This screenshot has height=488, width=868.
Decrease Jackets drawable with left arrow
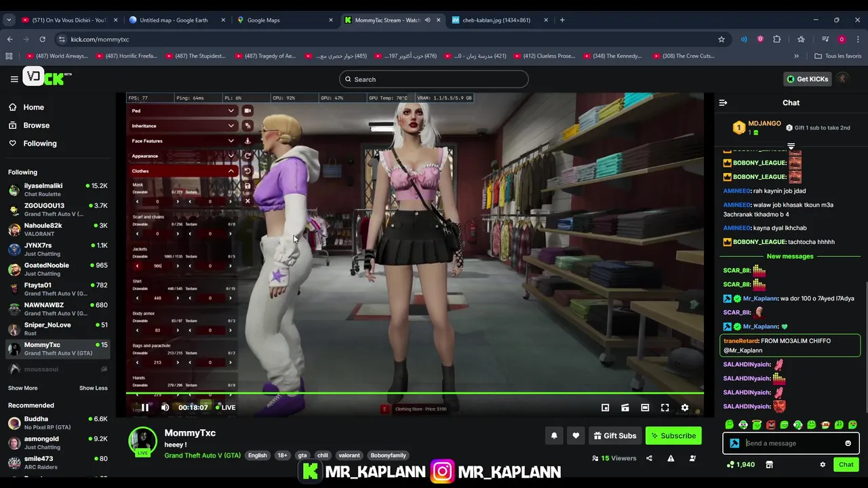(137, 266)
